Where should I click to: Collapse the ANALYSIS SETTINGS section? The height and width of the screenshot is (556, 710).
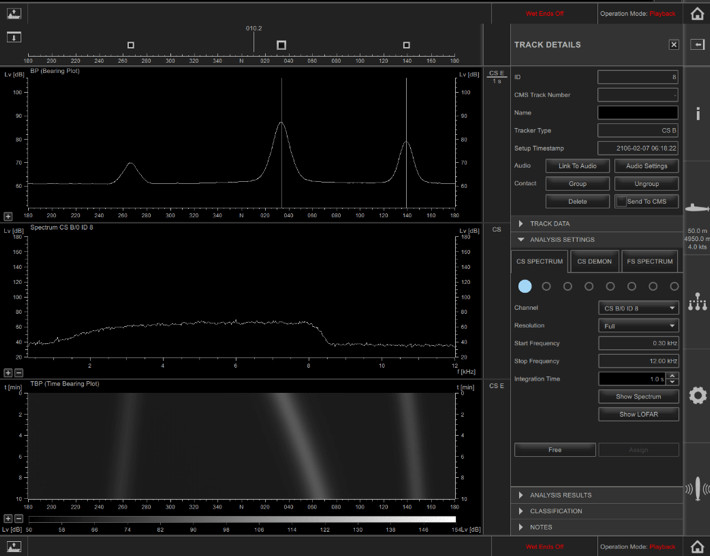tap(597, 240)
